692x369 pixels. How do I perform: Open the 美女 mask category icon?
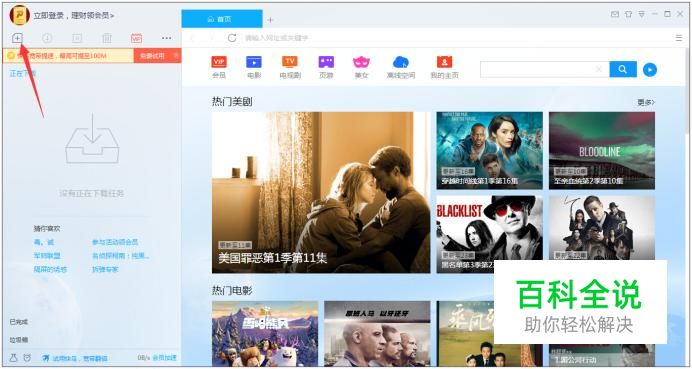point(361,67)
